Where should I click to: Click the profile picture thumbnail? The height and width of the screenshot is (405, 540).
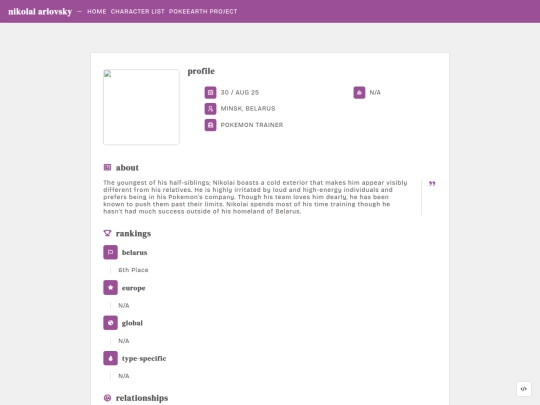point(141,107)
